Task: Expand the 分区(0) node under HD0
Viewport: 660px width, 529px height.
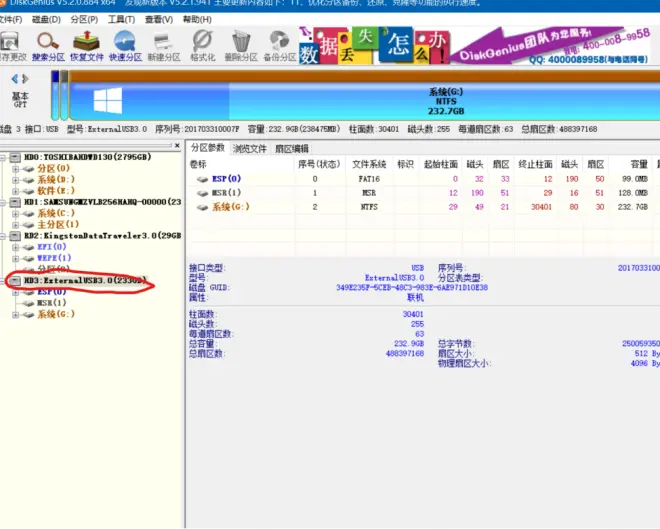Action: click(x=16, y=169)
